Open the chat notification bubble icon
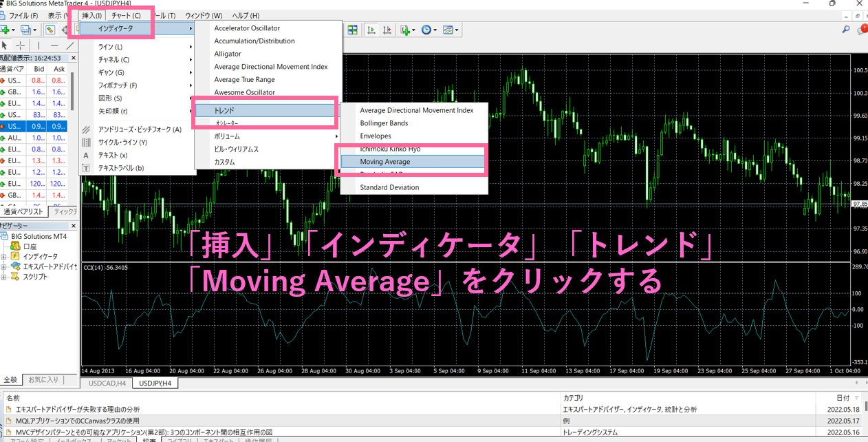868x442 pixels. pyautogui.click(x=862, y=30)
